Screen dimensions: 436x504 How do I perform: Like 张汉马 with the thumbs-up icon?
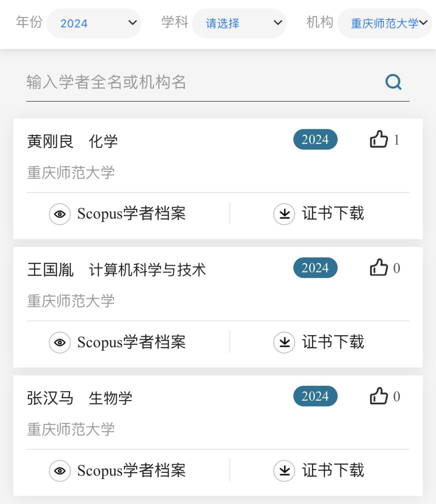pos(379,396)
